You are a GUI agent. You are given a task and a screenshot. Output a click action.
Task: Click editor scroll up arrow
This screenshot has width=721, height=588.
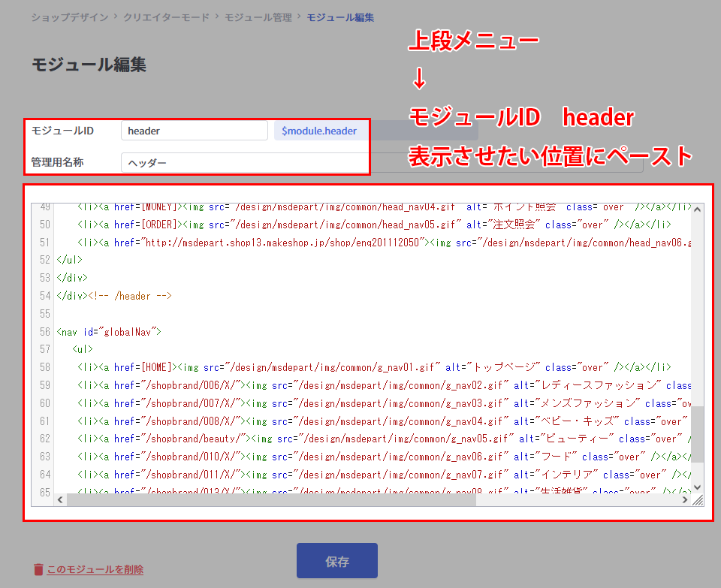tap(697, 210)
